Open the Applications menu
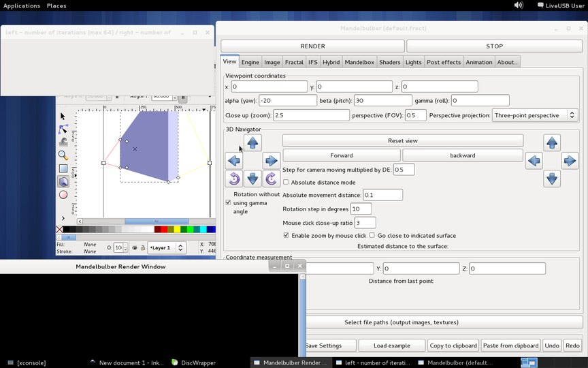 pos(22,5)
